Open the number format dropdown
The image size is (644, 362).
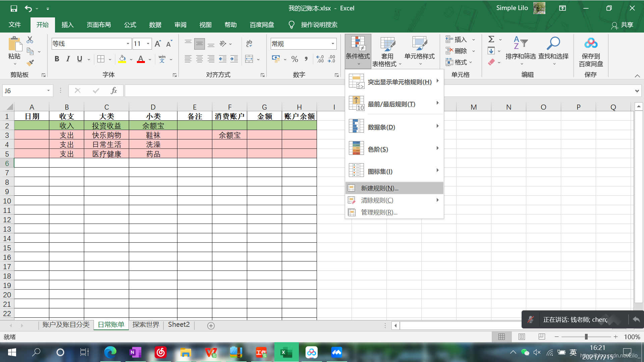coord(333,44)
